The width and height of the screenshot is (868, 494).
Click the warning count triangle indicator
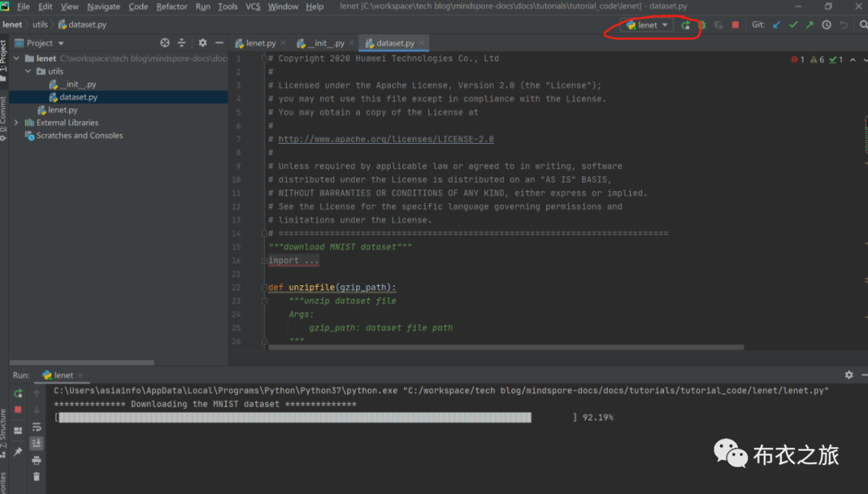(x=817, y=59)
